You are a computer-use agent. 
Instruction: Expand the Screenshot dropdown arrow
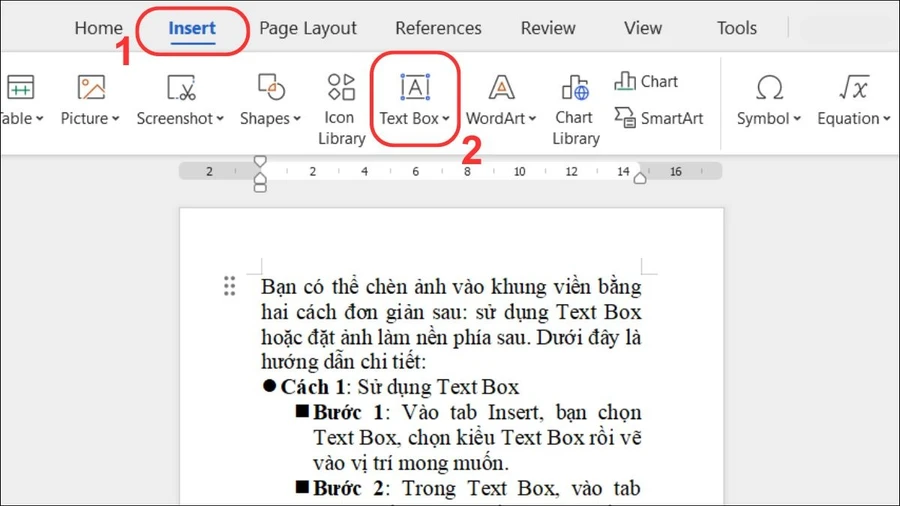pos(220,119)
